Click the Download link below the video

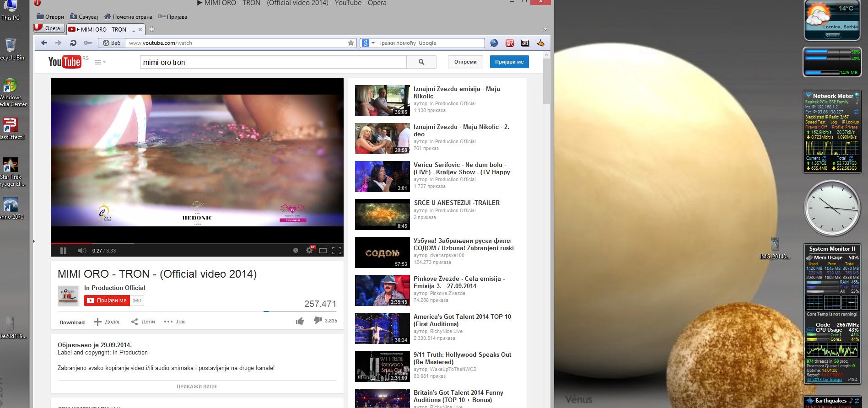[72, 322]
